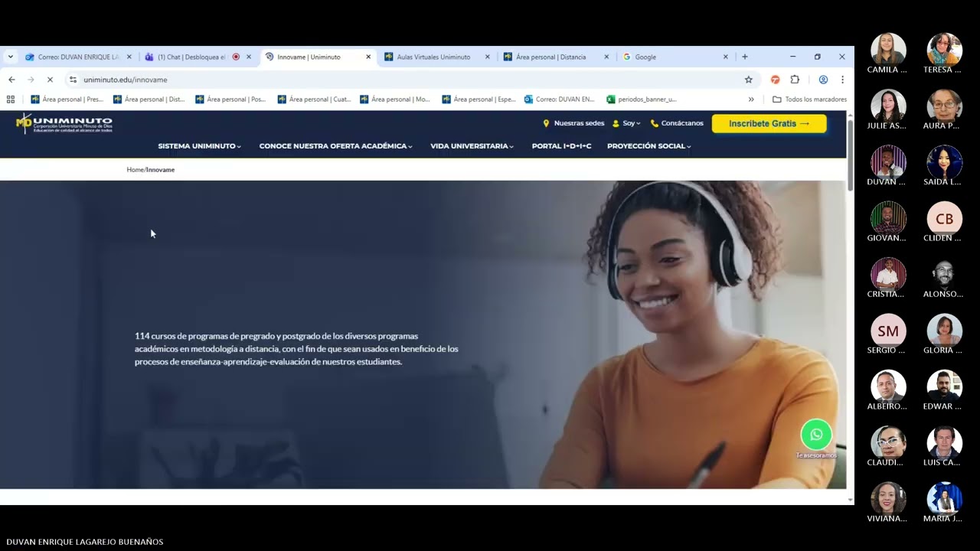The height and width of the screenshot is (551, 980).
Task: Select participant ALBEIRO's thumbnail
Action: click(x=888, y=387)
